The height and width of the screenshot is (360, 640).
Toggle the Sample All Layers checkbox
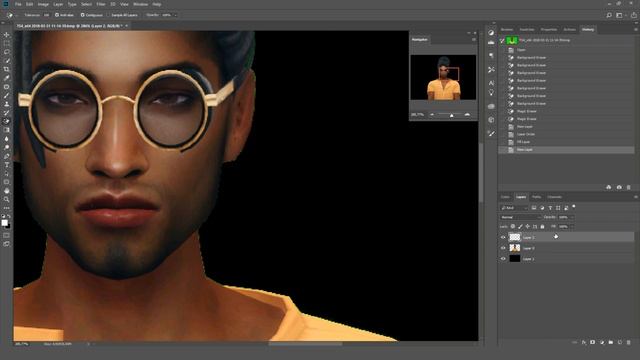pyautogui.click(x=109, y=15)
